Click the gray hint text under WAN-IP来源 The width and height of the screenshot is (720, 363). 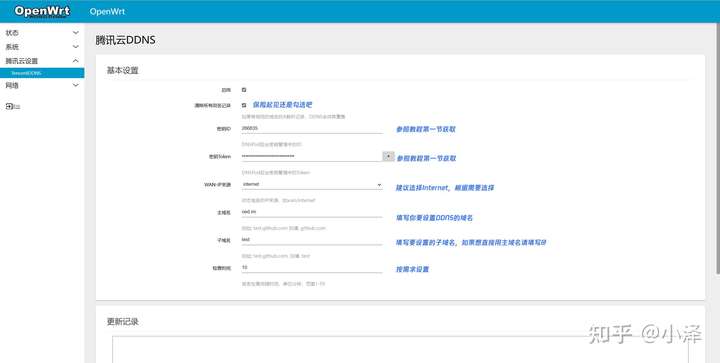click(x=278, y=201)
